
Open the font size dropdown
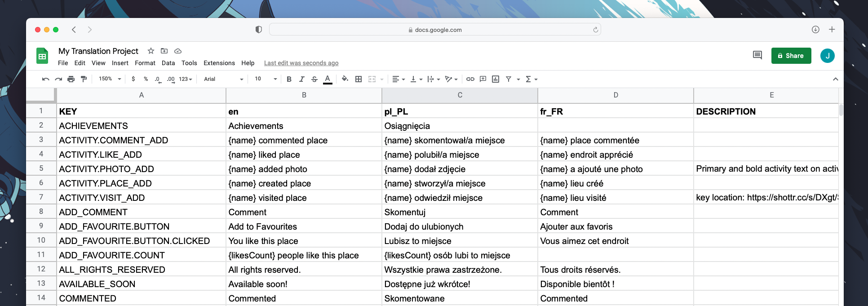266,79
